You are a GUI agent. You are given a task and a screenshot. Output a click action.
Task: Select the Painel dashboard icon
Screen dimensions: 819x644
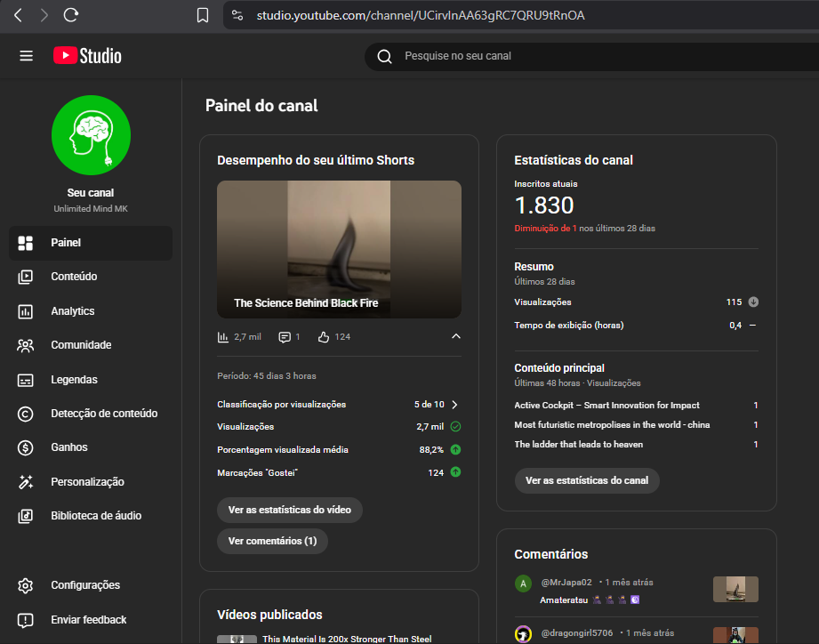[x=26, y=242]
